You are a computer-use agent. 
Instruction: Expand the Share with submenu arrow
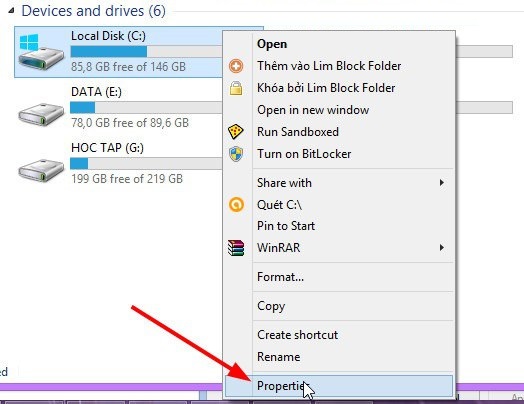pyautogui.click(x=442, y=182)
